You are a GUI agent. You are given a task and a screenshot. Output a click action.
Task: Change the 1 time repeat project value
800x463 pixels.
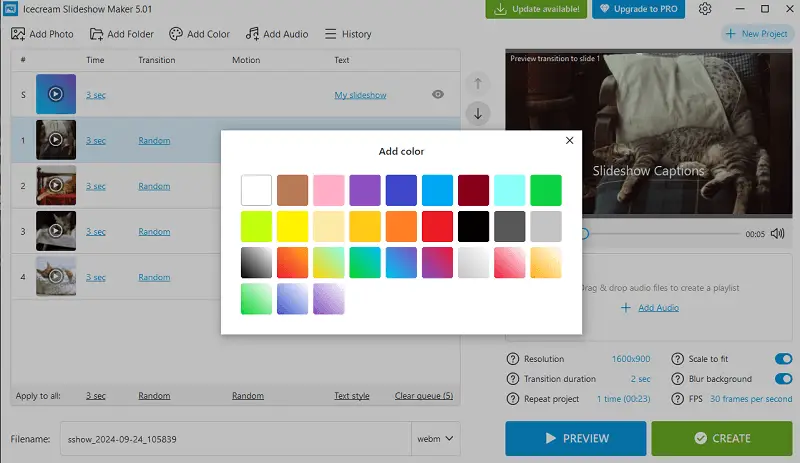tap(623, 399)
